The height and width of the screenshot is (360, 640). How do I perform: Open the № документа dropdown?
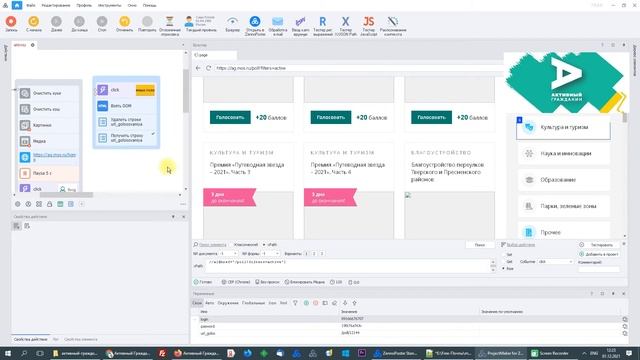coord(229,254)
